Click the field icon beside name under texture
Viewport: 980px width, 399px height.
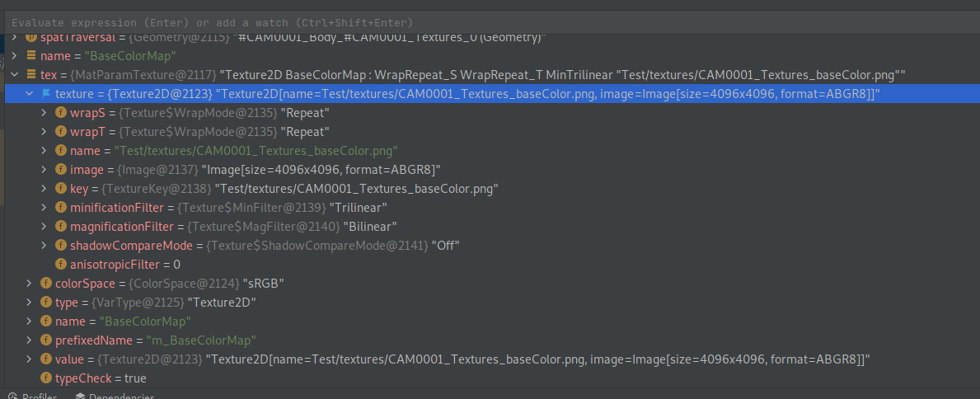61,150
